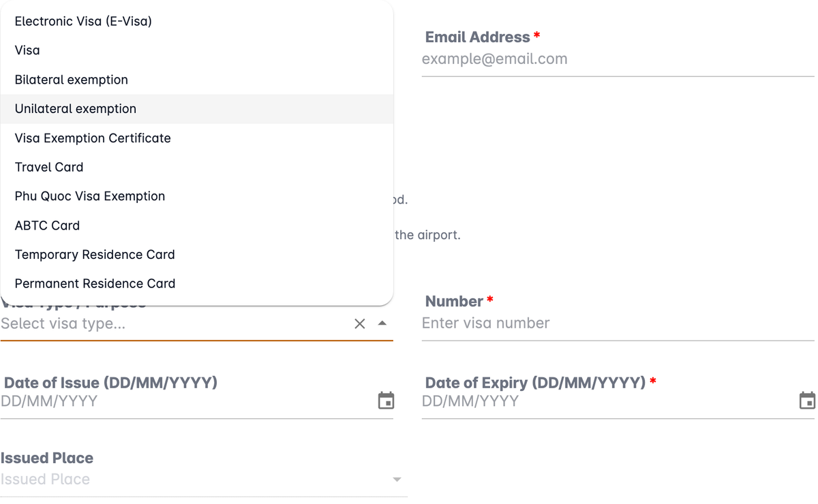Choose Visa Exemption Certificate option
This screenshot has width=818, height=504.
click(x=197, y=138)
